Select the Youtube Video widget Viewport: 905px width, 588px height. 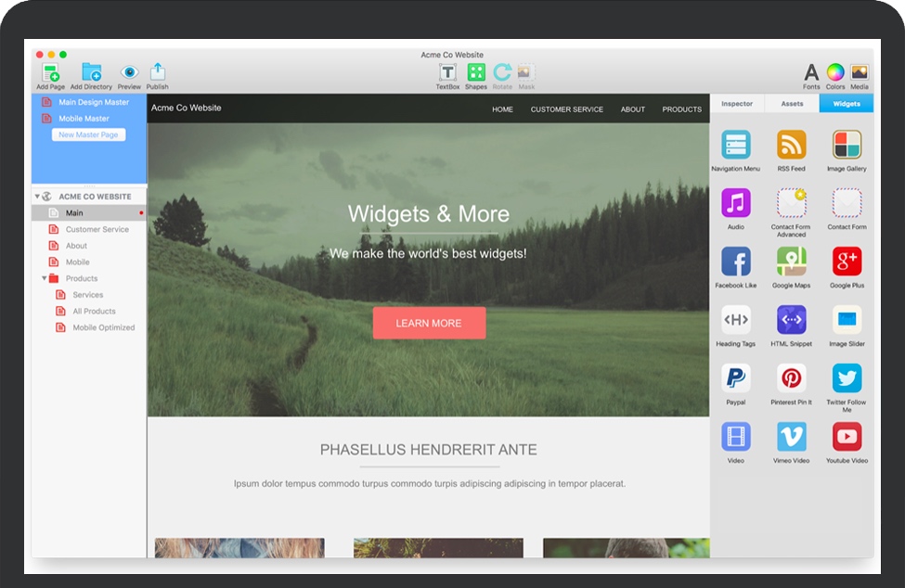(x=847, y=437)
